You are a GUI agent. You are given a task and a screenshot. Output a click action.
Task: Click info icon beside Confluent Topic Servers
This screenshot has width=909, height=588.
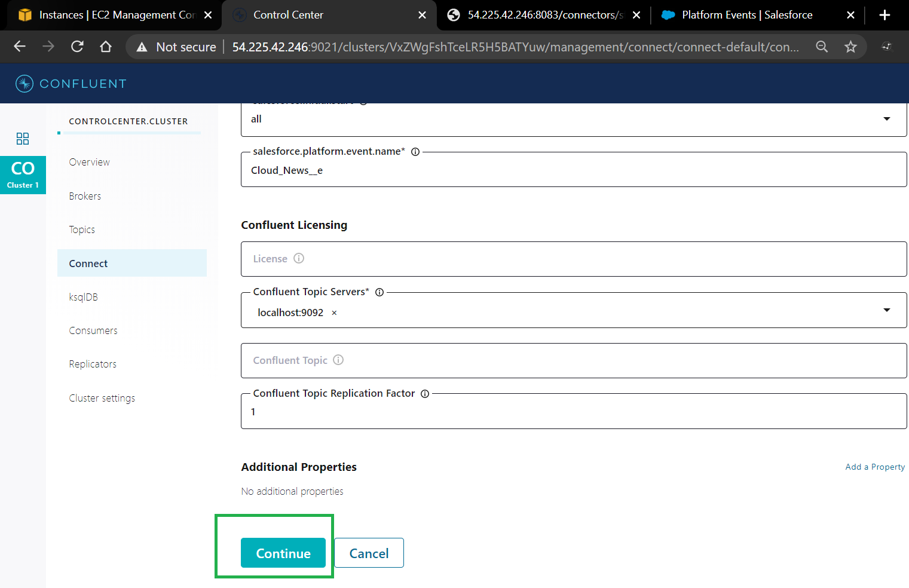pyautogui.click(x=379, y=292)
